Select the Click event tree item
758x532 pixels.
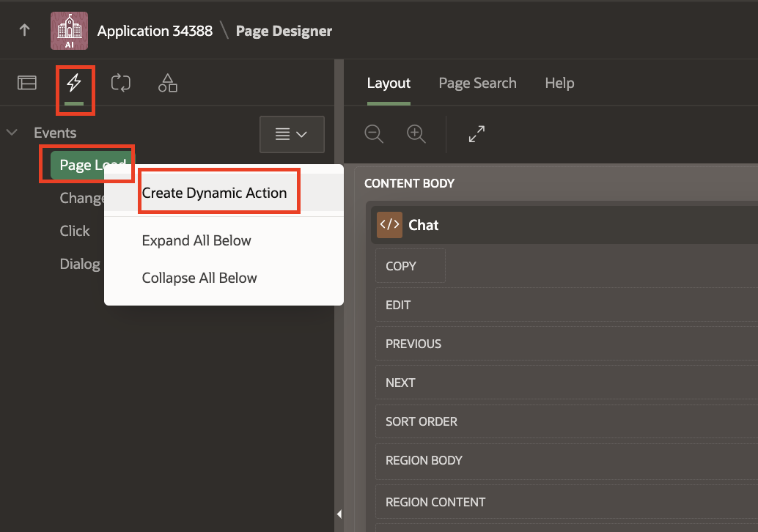(x=75, y=231)
